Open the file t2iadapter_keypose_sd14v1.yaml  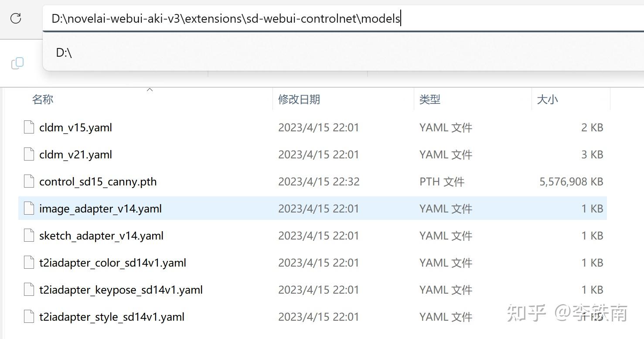click(x=120, y=289)
